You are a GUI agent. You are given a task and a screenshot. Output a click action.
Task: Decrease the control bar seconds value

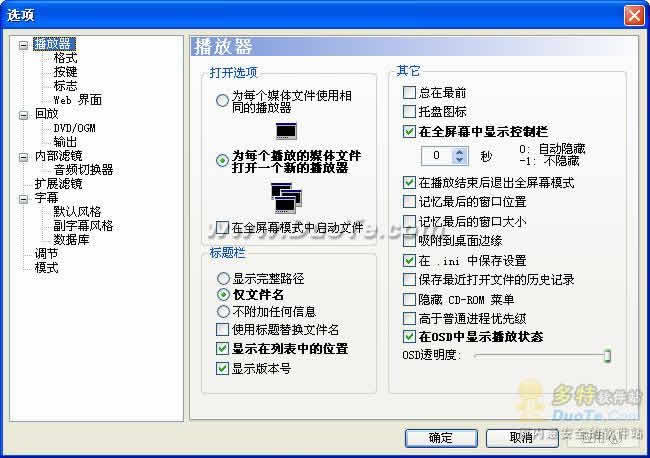459,160
